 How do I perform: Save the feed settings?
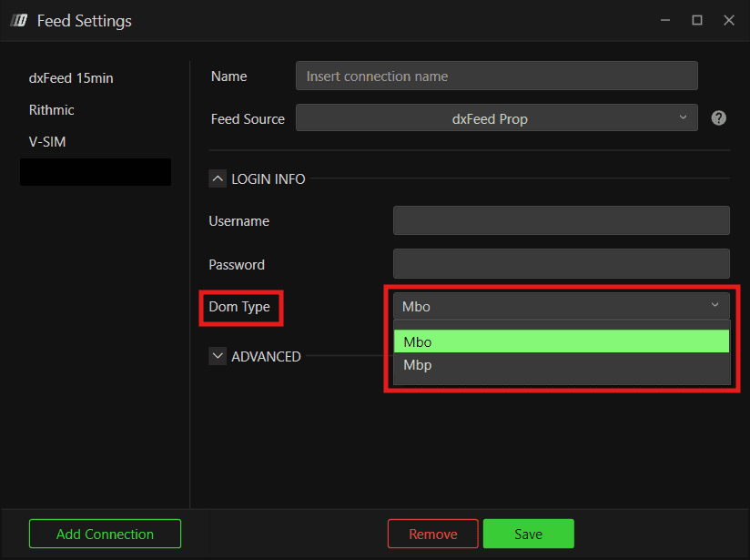[529, 534]
